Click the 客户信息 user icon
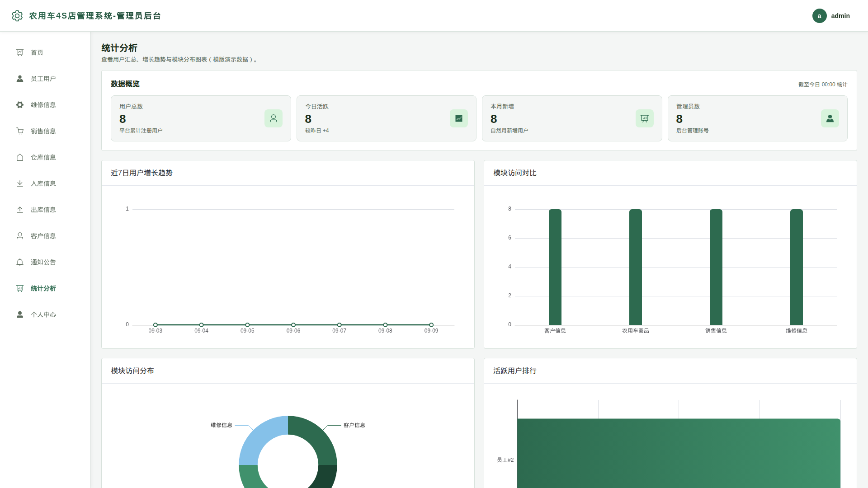Viewport: 868px width, 488px height. pyautogui.click(x=20, y=236)
